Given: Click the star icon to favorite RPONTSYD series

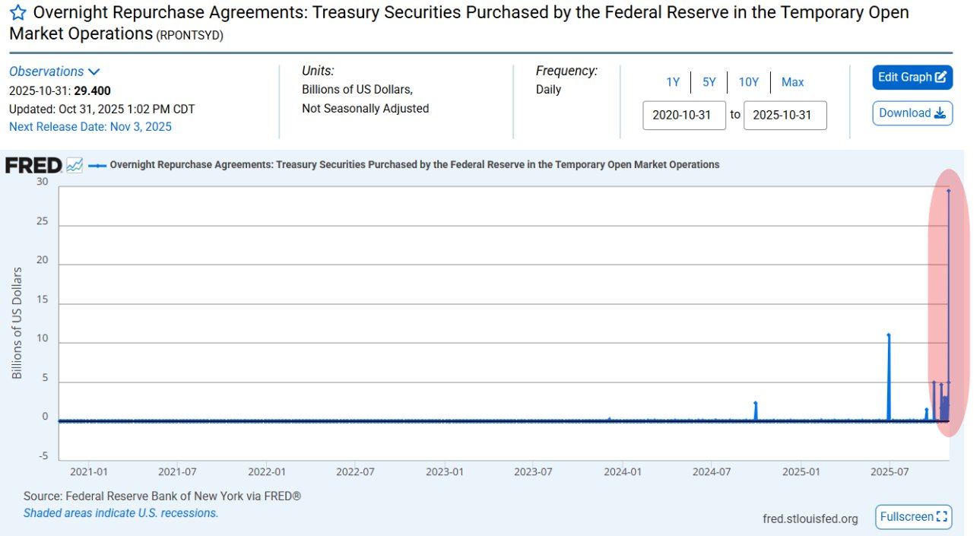Looking at the screenshot, I should click(17, 11).
